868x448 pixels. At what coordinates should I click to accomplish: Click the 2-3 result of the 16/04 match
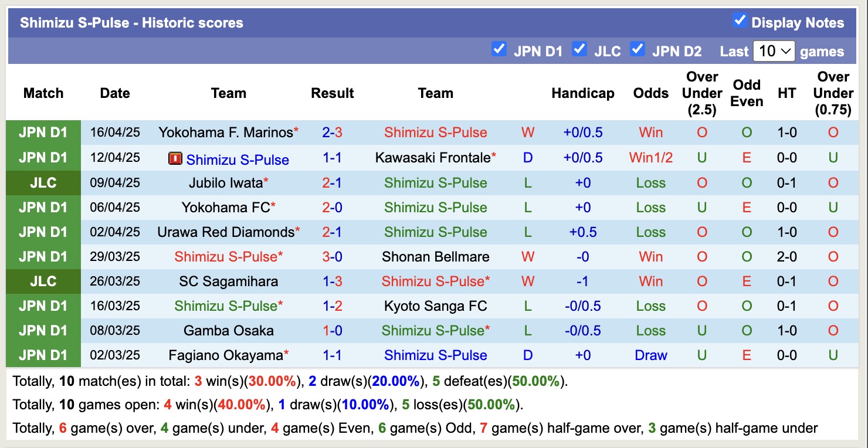coord(333,133)
